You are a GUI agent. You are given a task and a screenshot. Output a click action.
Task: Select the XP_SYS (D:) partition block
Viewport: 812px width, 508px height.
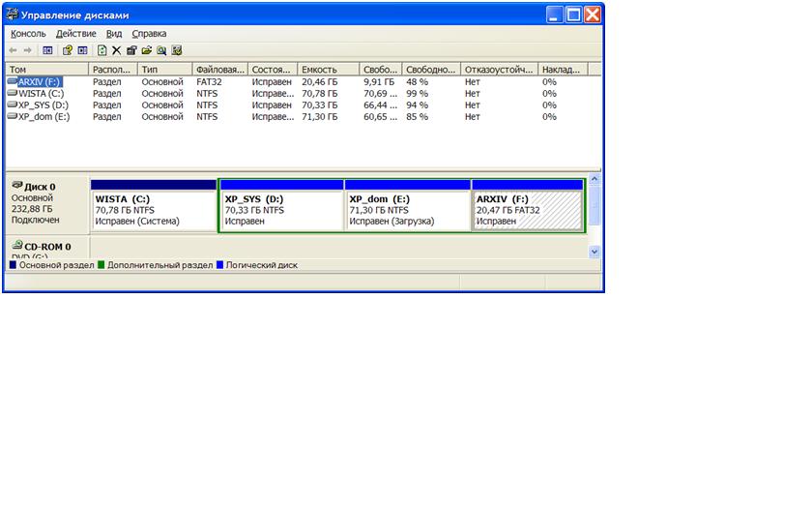click(x=281, y=205)
